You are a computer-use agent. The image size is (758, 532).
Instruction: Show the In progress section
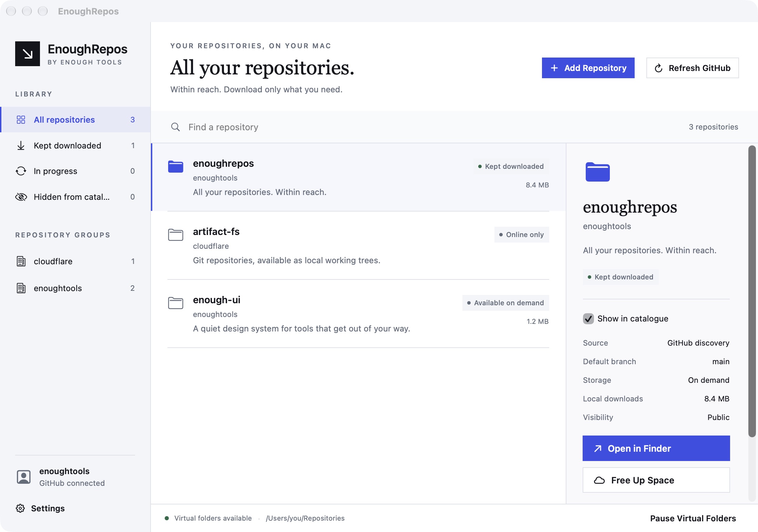(x=75, y=171)
